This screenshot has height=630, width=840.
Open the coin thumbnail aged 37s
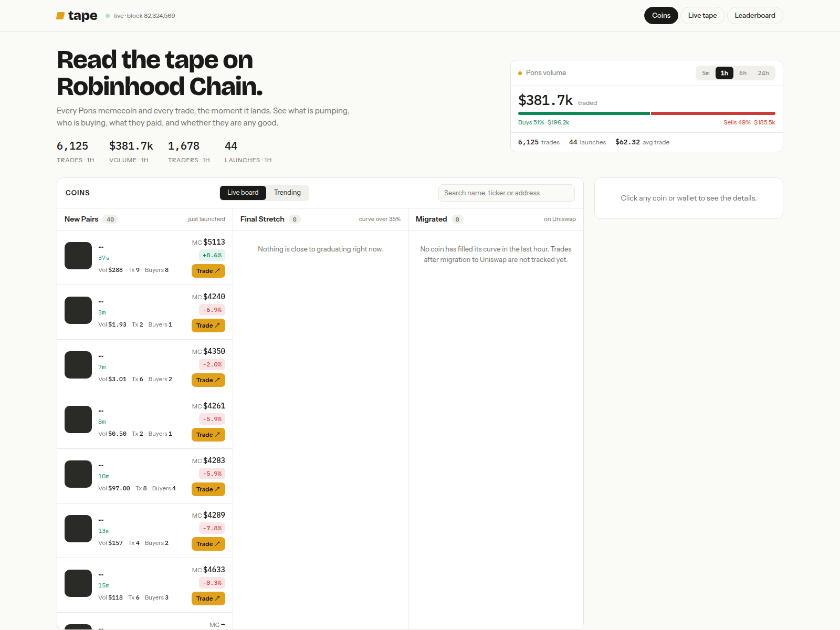(78, 256)
